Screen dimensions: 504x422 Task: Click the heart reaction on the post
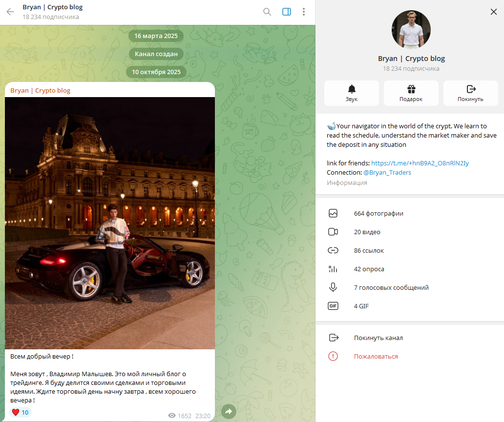click(x=20, y=412)
